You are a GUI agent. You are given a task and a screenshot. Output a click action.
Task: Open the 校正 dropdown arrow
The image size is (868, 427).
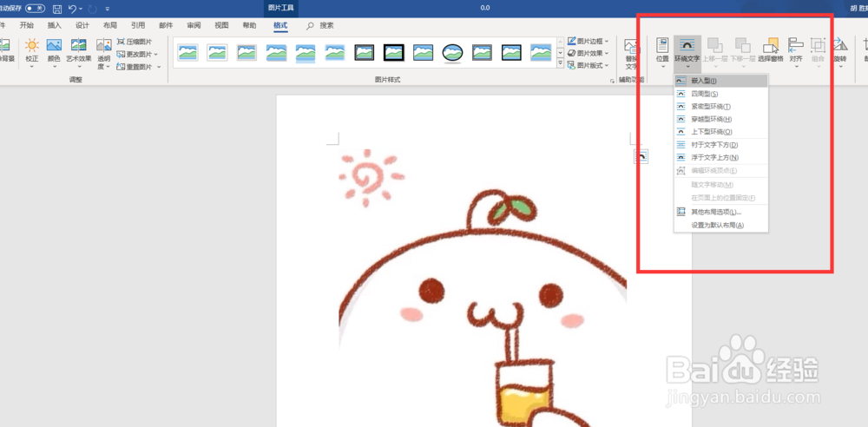tap(32, 67)
